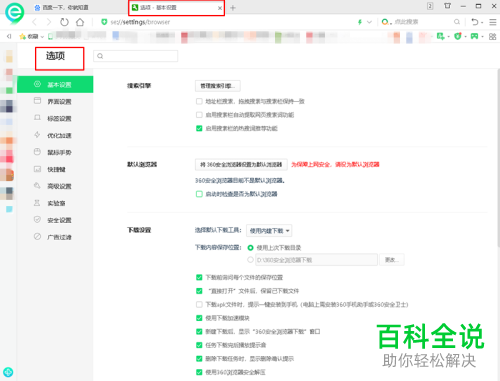Disable hot-search recommendations checkbox

coord(199,128)
